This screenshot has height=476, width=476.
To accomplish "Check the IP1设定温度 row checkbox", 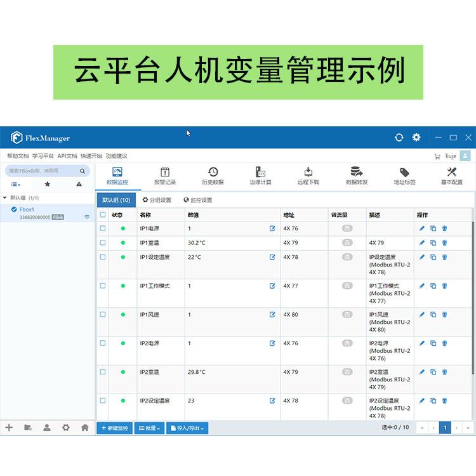I will pos(103,257).
